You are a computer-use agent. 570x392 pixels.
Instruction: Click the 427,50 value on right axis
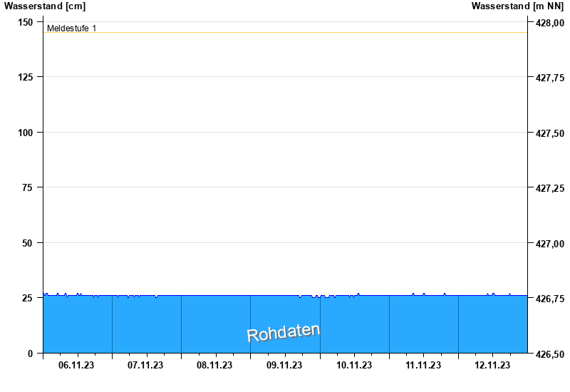click(549, 133)
